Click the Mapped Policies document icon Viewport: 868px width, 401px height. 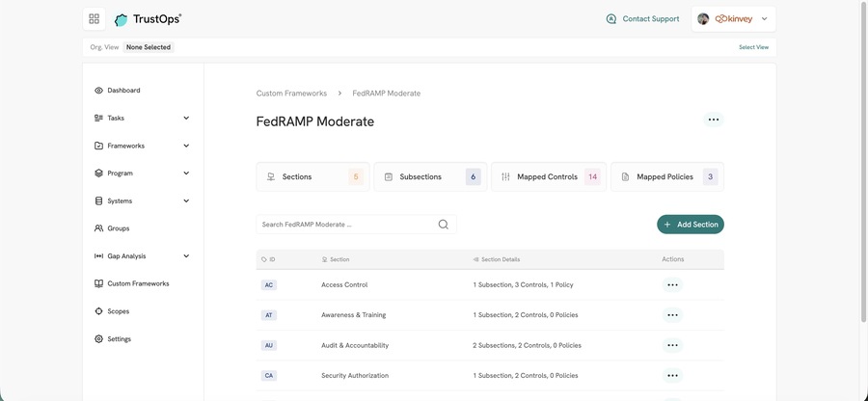pos(625,177)
